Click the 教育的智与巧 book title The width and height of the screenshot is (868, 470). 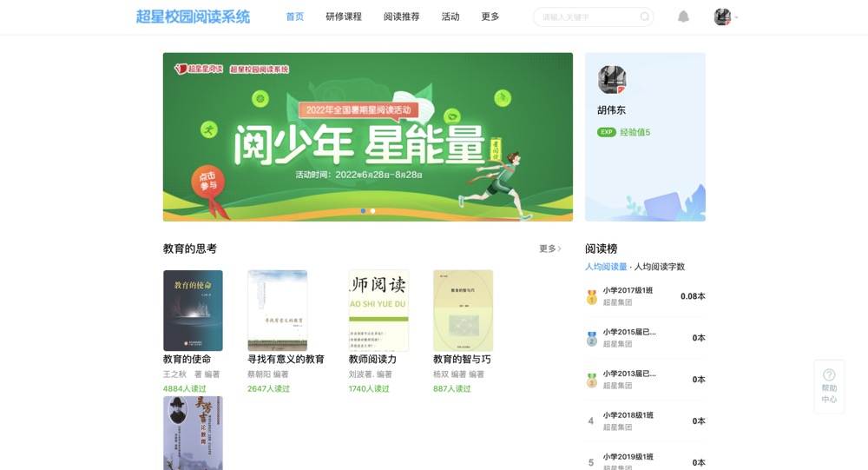[x=462, y=359]
